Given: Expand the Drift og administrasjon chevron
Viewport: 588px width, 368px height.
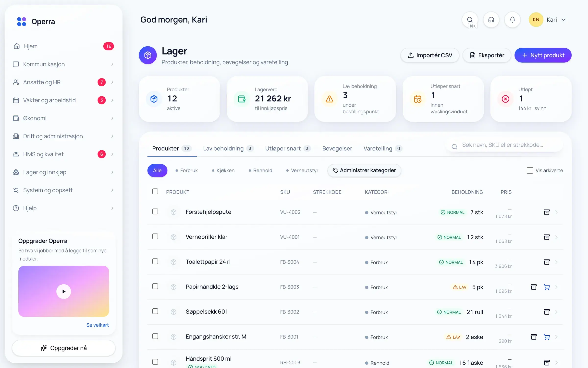Looking at the screenshot, I should [x=112, y=136].
